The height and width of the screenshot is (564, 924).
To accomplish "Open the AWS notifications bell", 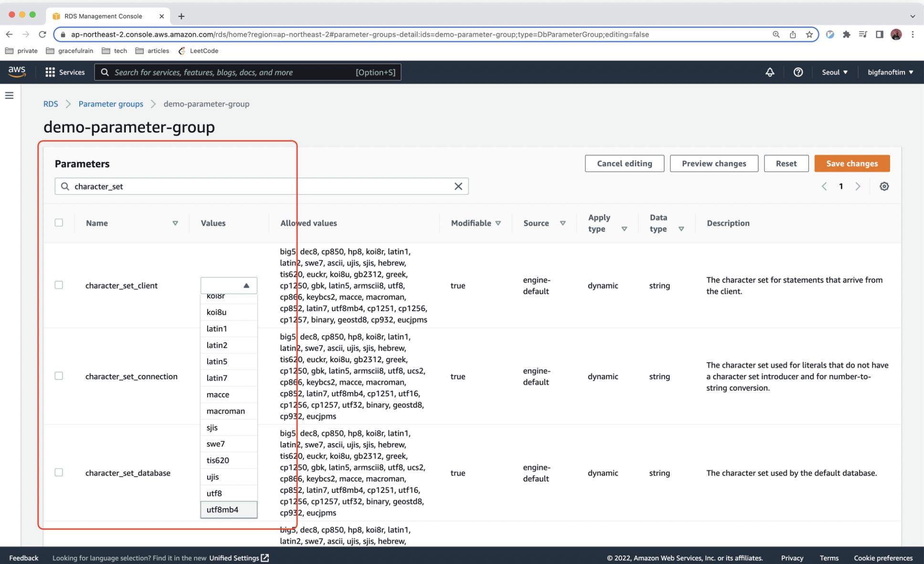I will pyautogui.click(x=770, y=72).
